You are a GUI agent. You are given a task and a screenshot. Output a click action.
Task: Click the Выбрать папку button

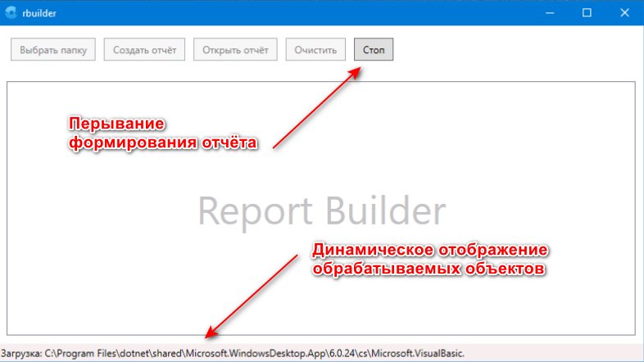[53, 50]
